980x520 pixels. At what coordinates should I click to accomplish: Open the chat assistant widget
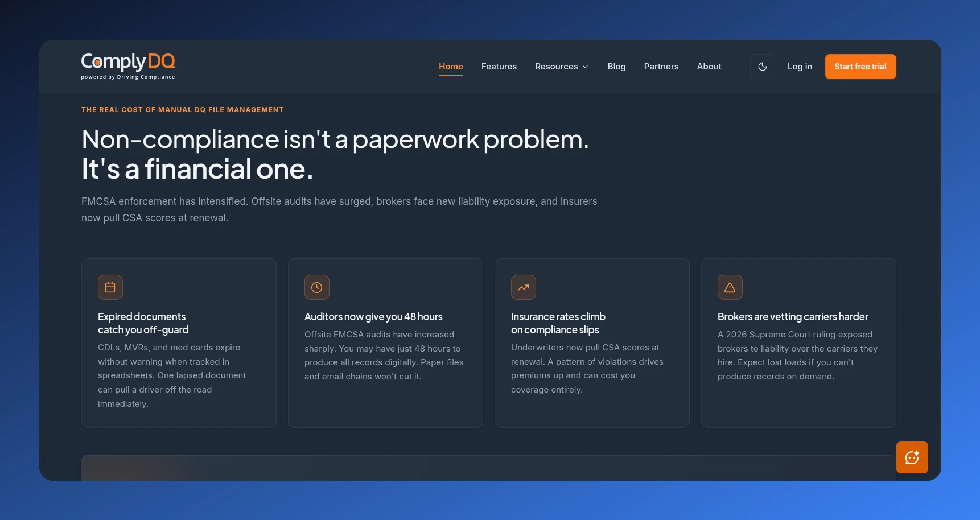coord(912,457)
